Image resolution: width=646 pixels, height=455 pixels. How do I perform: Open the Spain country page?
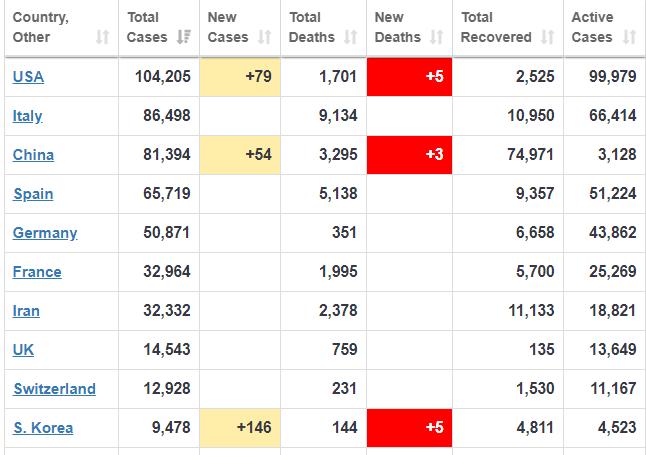point(33,194)
